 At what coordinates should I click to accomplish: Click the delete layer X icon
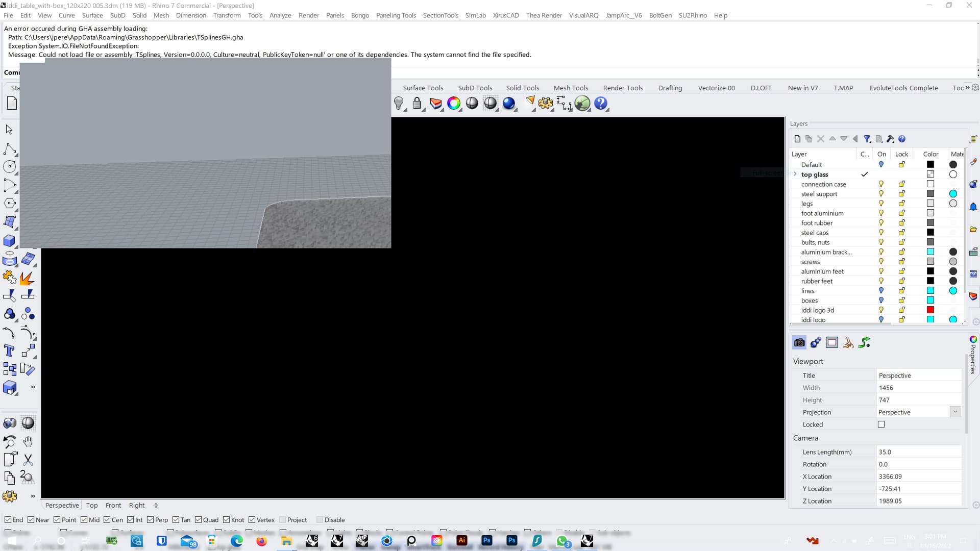pos(821,138)
